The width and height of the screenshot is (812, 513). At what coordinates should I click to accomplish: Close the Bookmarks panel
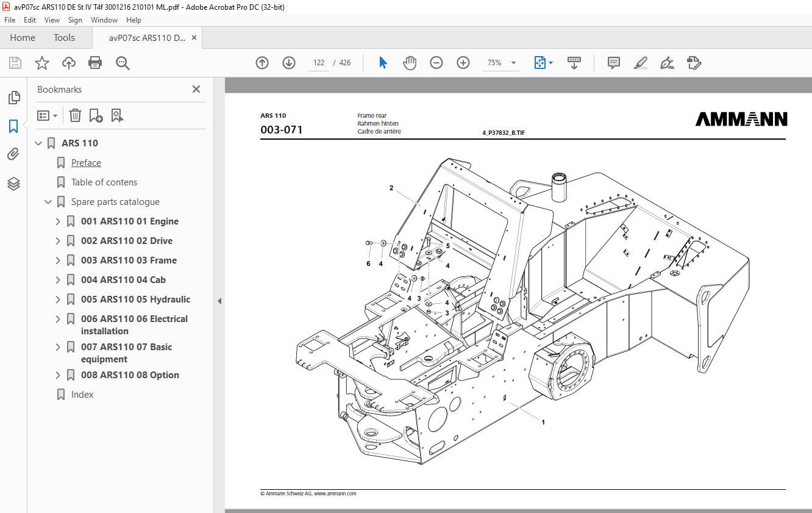click(196, 89)
